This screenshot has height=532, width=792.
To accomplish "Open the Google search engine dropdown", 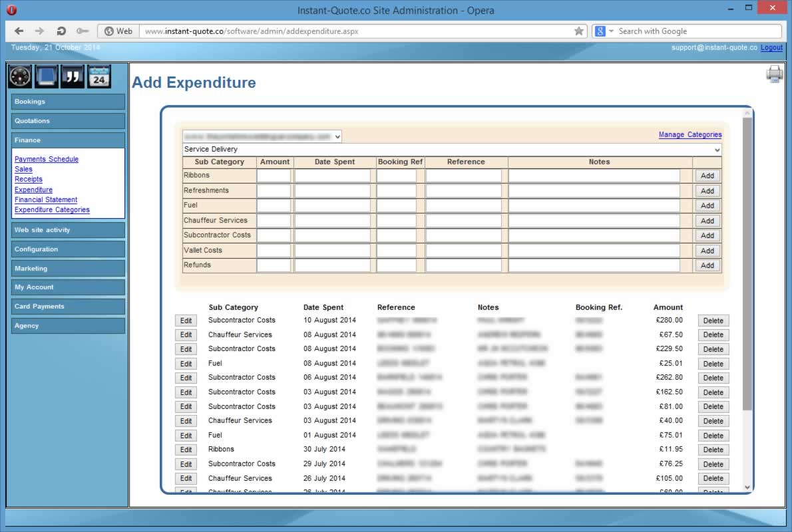I will [611, 31].
